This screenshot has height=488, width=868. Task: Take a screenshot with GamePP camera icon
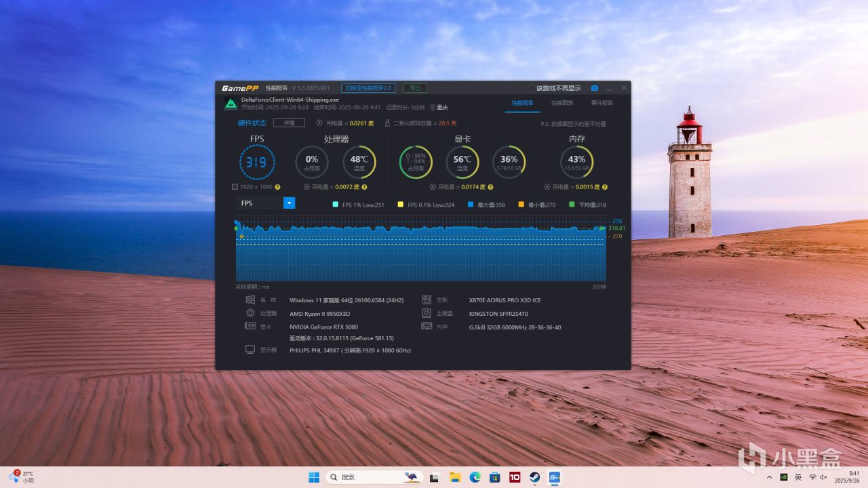pyautogui.click(x=595, y=88)
